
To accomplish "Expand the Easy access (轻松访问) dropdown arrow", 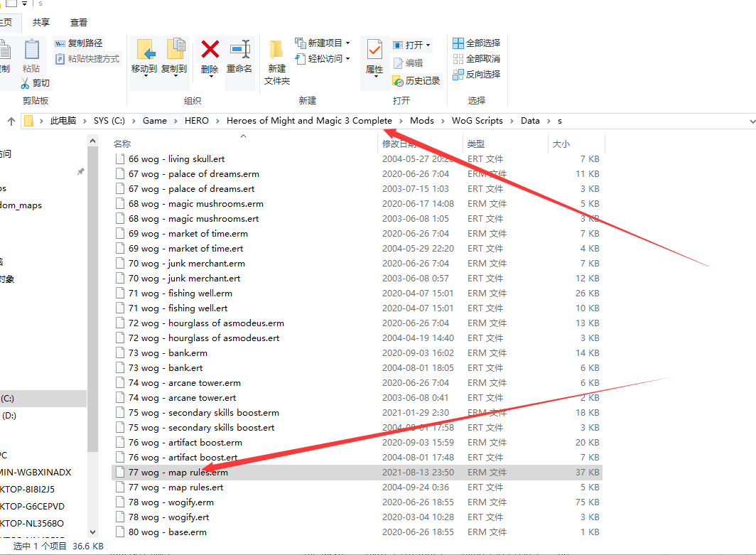I will coord(348,59).
